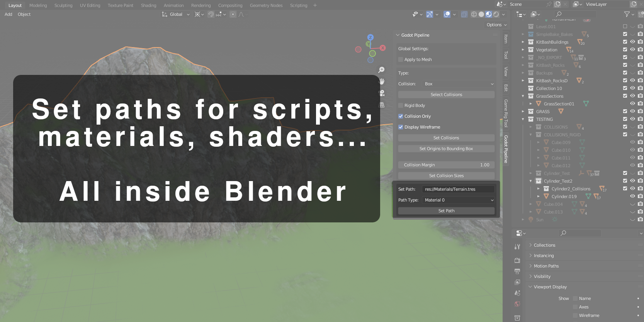Open the Path Type dropdown
Viewport: 644px width, 322px height.
point(459,200)
